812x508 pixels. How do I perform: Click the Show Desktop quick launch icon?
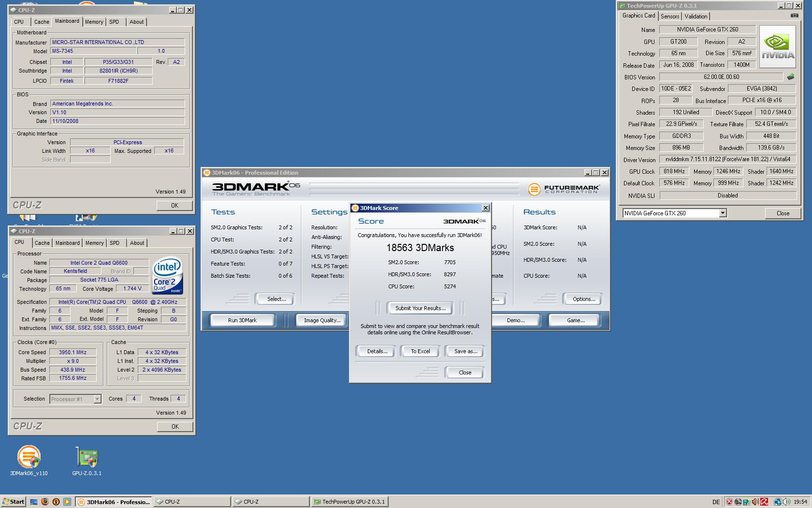[x=34, y=502]
